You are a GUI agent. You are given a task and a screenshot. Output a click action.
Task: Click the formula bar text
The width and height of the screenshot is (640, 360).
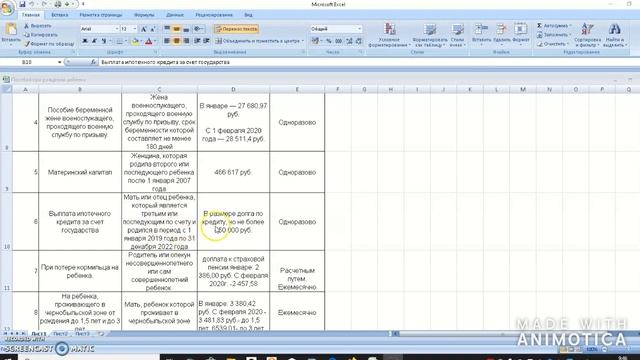(166, 62)
